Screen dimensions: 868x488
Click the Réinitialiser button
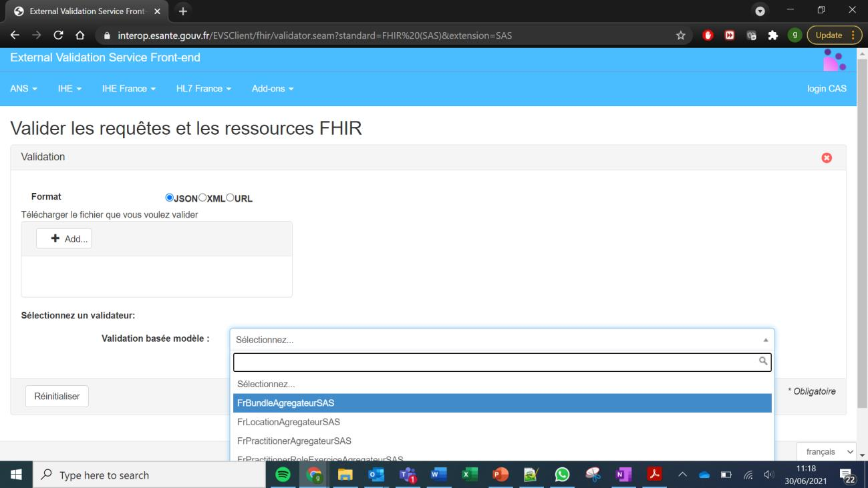57,396
